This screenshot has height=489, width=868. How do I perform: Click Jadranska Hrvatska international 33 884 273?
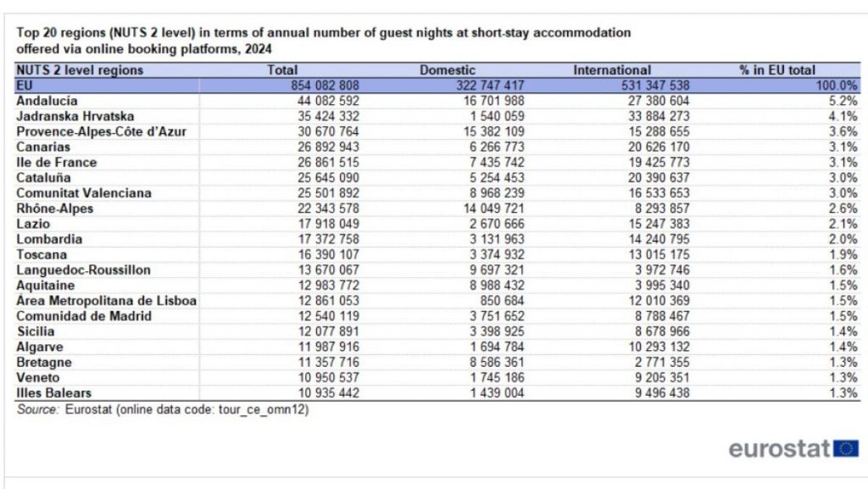(659, 117)
